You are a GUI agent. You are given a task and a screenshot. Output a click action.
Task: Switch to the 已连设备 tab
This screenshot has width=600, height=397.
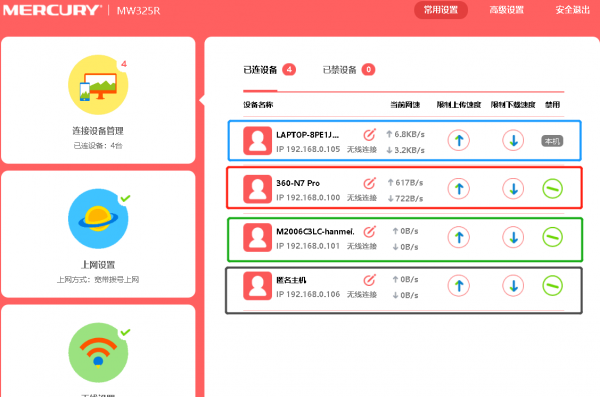(x=260, y=70)
